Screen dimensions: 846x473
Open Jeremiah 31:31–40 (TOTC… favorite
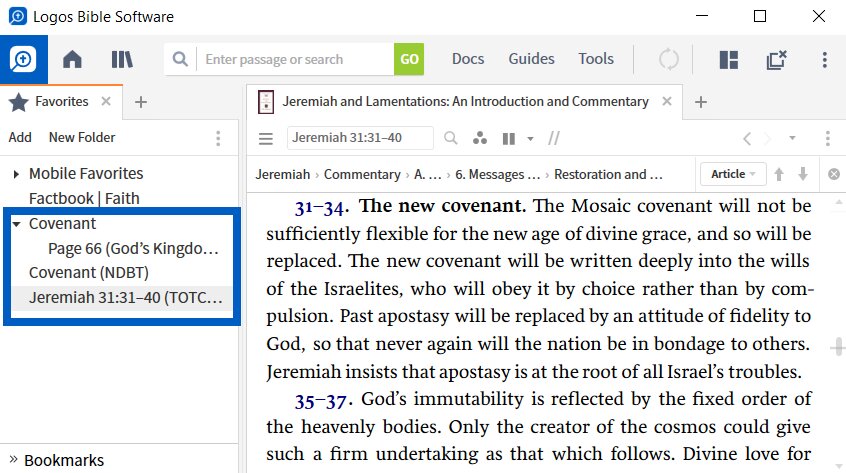click(x=126, y=298)
